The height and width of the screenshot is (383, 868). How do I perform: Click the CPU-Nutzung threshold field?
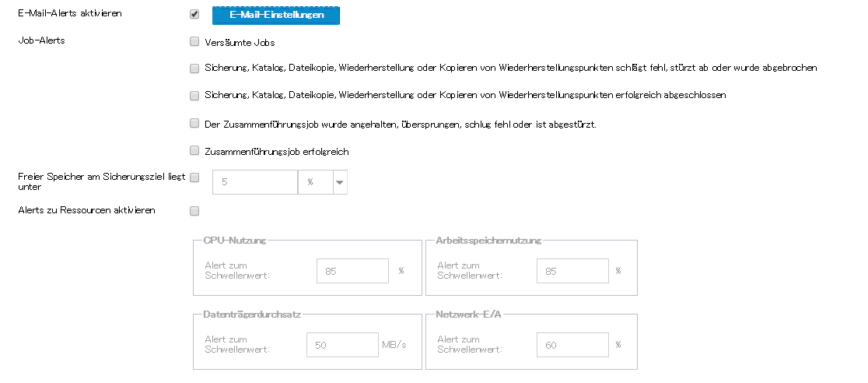coord(352,271)
